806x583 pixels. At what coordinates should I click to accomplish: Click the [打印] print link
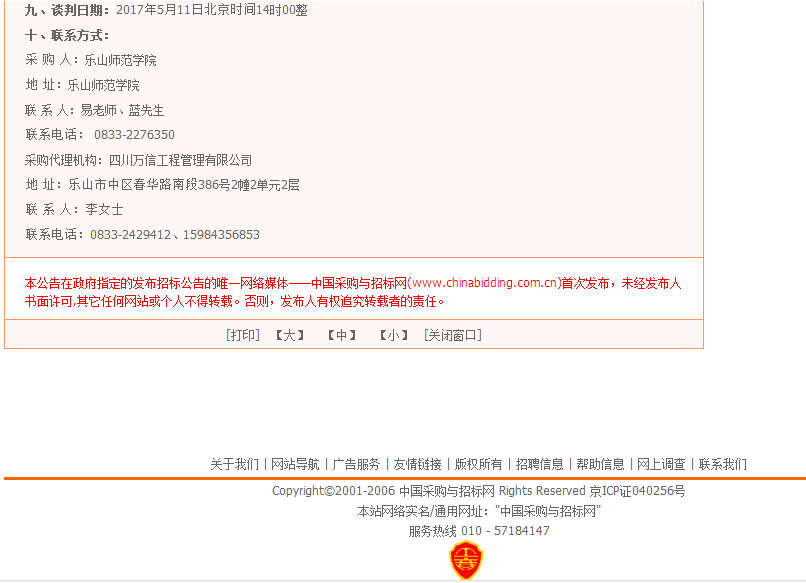click(x=243, y=335)
